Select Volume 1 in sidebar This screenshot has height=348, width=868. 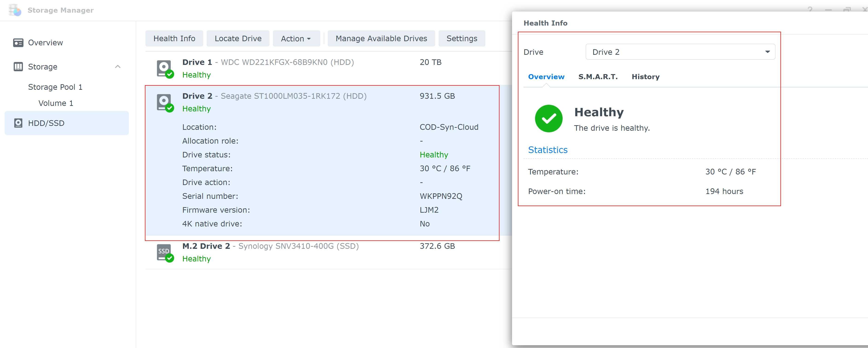56,103
